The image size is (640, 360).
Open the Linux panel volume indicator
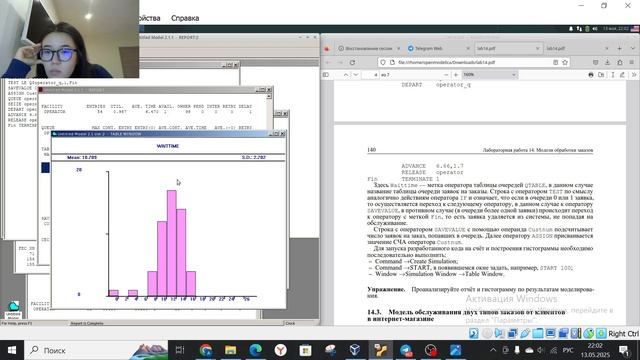(595, 29)
